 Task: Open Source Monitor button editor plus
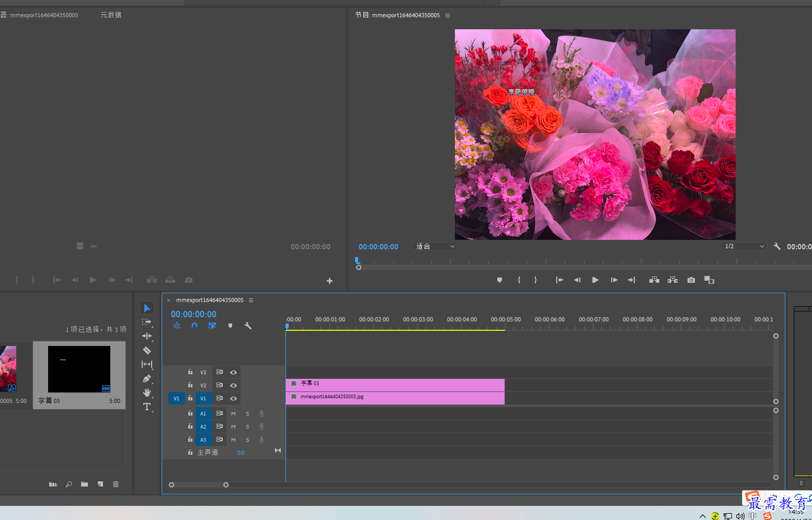pos(329,281)
